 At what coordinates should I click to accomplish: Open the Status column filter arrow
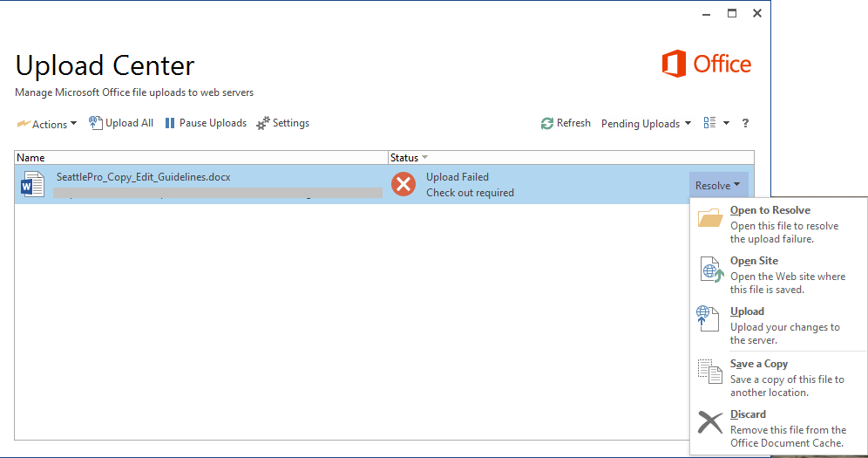tap(424, 157)
